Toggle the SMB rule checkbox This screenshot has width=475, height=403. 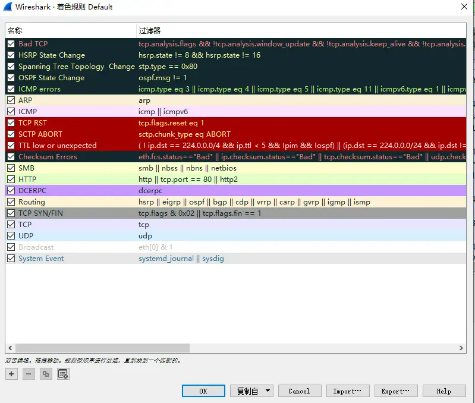pyautogui.click(x=11, y=168)
